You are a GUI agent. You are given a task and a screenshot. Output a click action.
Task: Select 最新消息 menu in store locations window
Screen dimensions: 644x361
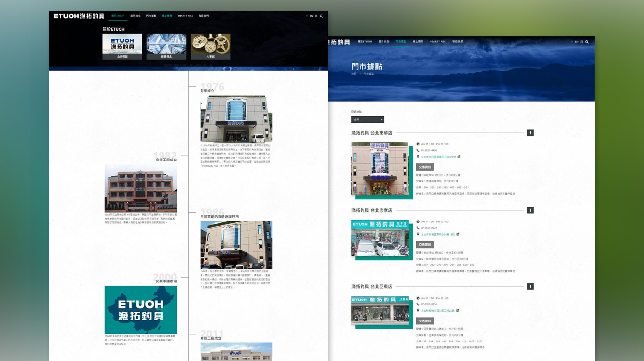click(383, 42)
